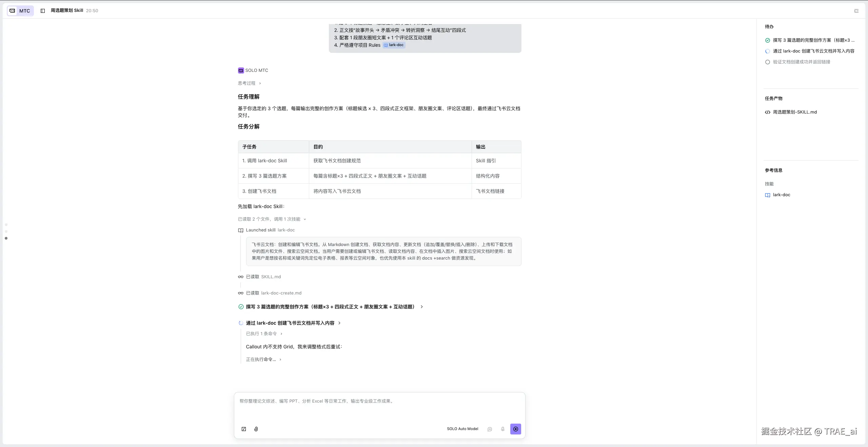
Task: Click the paperclip attachment icon
Action: tap(256, 429)
